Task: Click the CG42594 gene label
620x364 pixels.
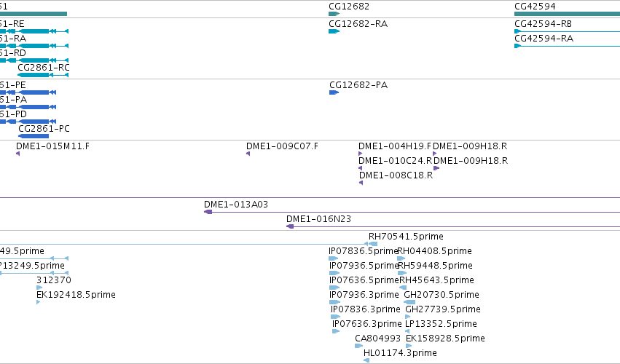Action: pos(535,7)
